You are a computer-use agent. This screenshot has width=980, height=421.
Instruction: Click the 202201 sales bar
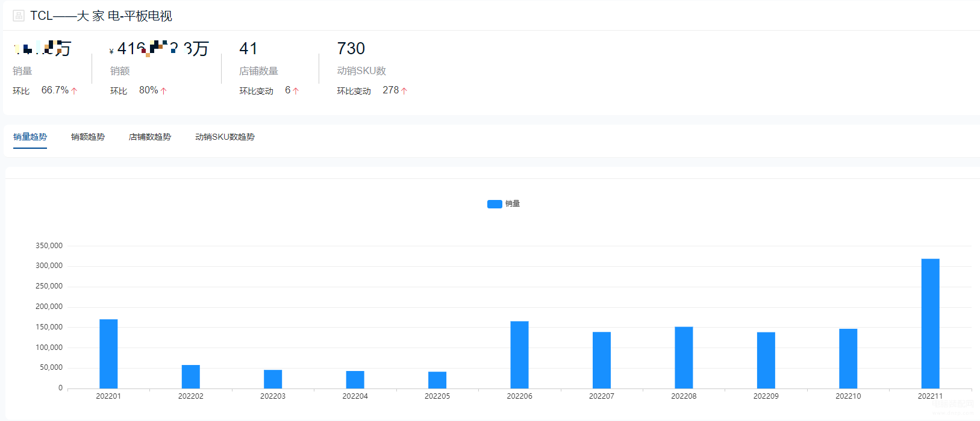(108, 354)
